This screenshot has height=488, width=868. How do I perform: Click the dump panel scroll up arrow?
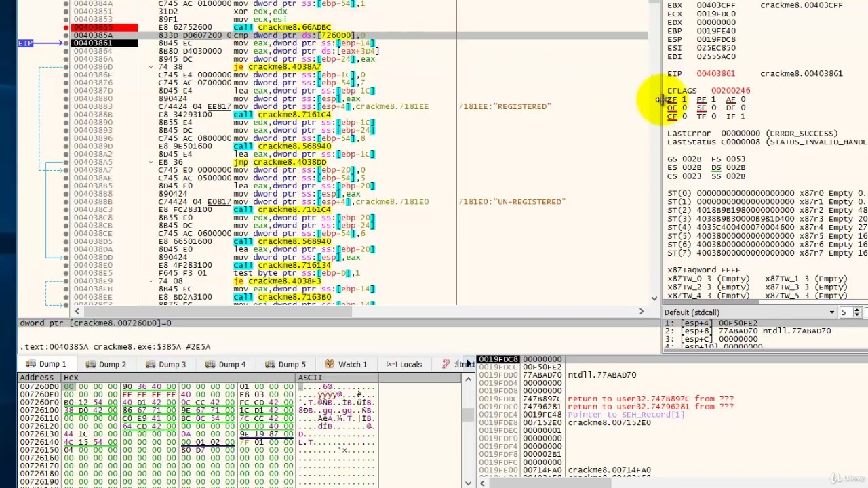[x=468, y=379]
